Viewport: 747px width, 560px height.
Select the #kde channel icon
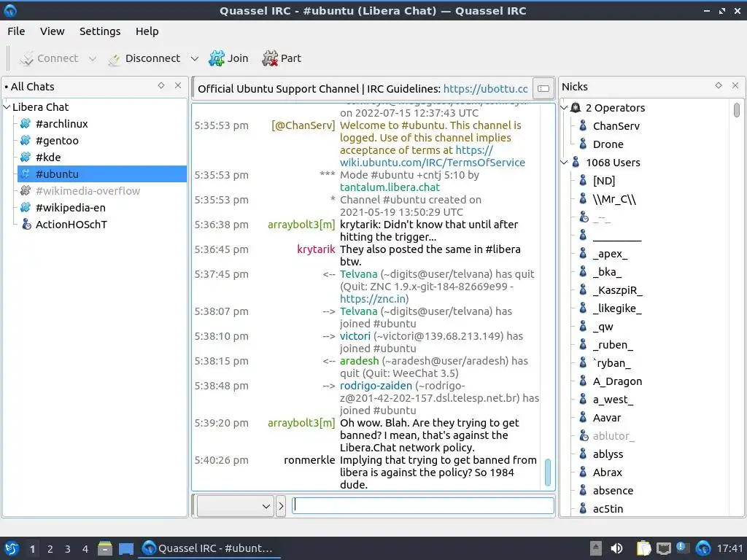pyautogui.click(x=26, y=157)
